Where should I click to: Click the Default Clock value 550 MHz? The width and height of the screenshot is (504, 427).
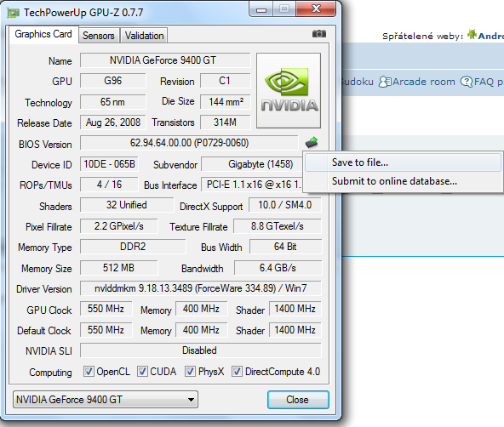click(x=106, y=330)
